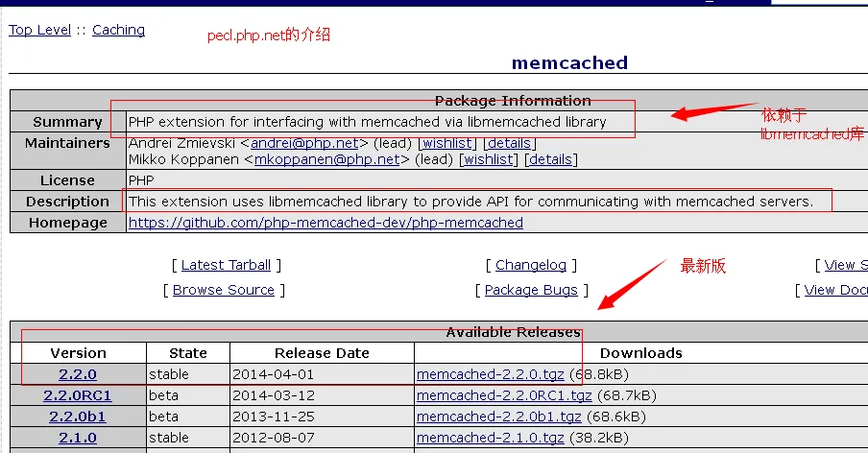Click the stable state of version 2.1.0
The height and width of the screenshot is (453, 868).
(x=169, y=438)
